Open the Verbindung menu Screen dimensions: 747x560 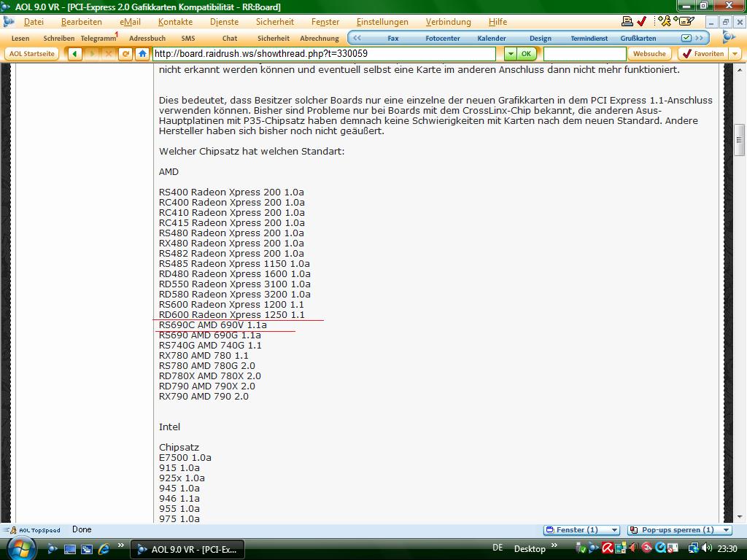tap(449, 22)
